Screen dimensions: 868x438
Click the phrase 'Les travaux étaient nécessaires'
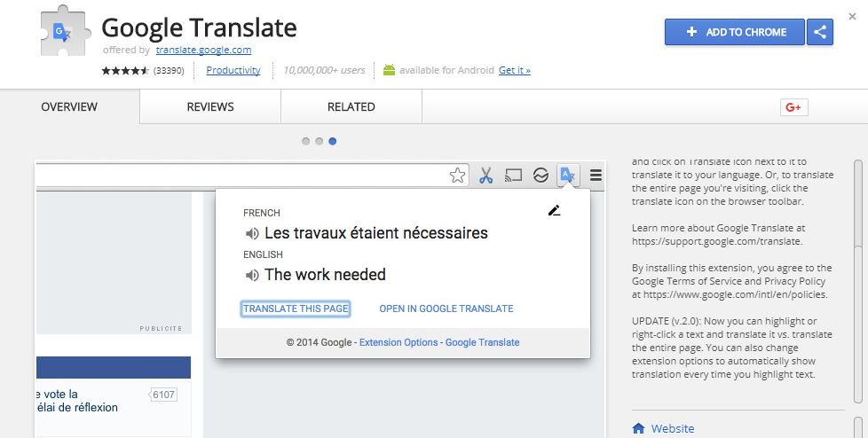(376, 233)
